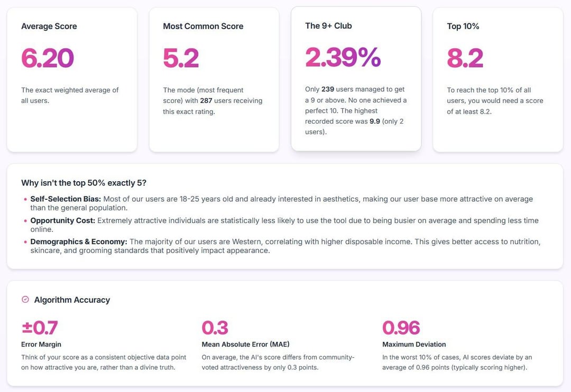The height and width of the screenshot is (392, 571).
Task: Click the Algorithm Accuracy section title
Action: click(72, 300)
